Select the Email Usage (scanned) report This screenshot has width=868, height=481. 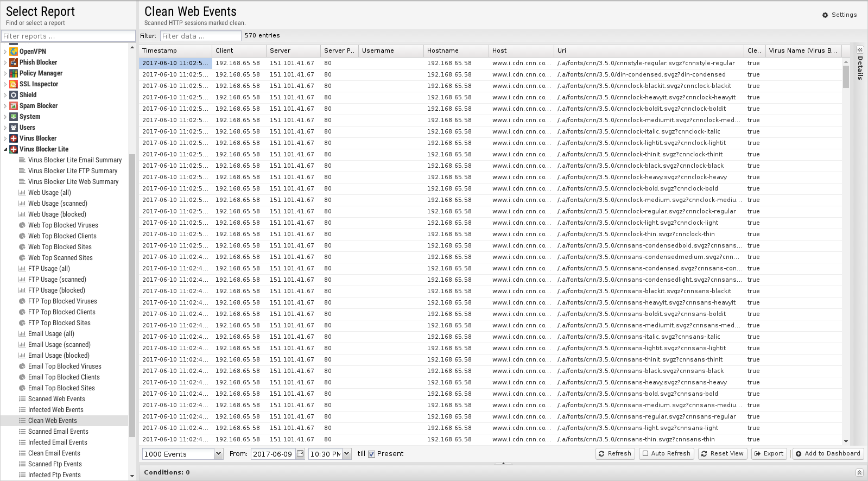59,345
